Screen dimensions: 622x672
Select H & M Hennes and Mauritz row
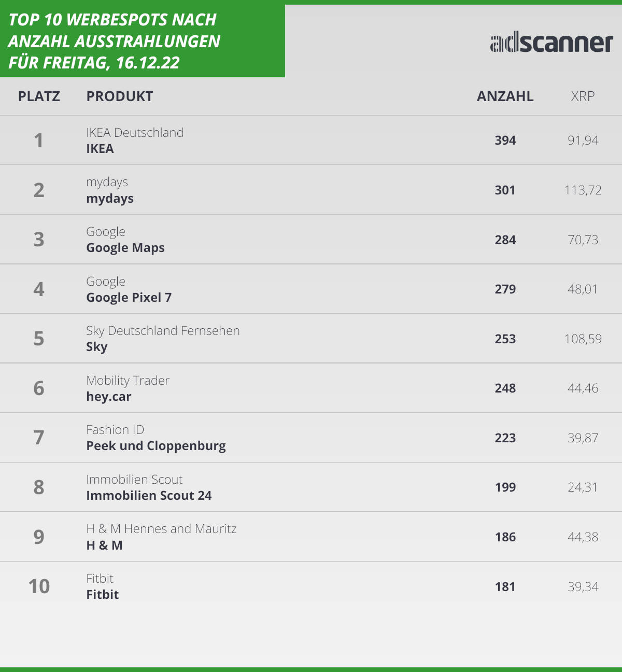tap(311, 537)
